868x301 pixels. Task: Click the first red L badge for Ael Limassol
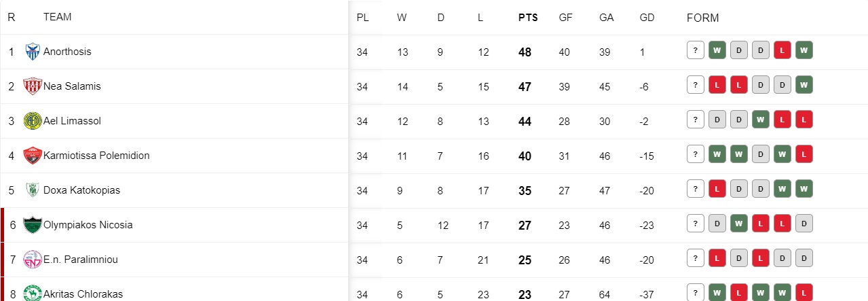pos(782,120)
